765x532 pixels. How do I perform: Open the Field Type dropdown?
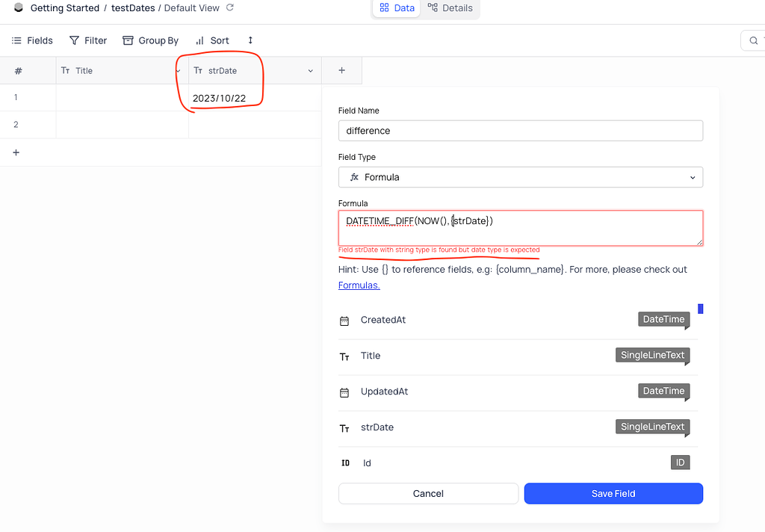coord(521,177)
